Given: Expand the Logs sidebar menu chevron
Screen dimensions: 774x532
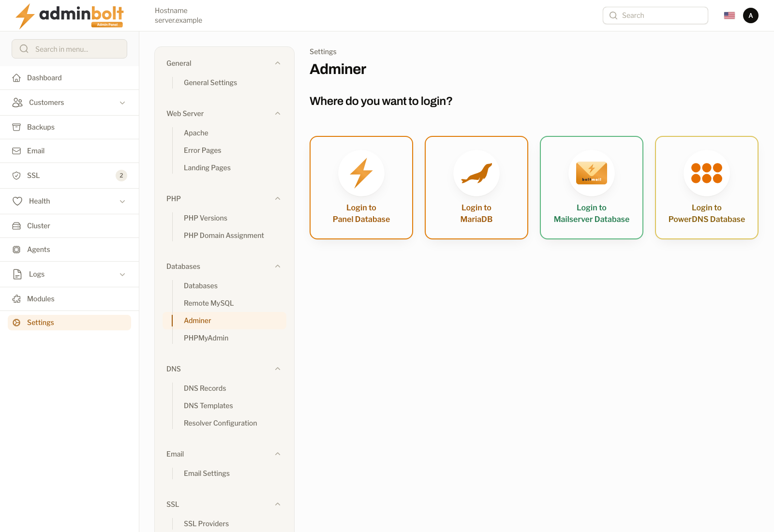Looking at the screenshot, I should point(122,274).
